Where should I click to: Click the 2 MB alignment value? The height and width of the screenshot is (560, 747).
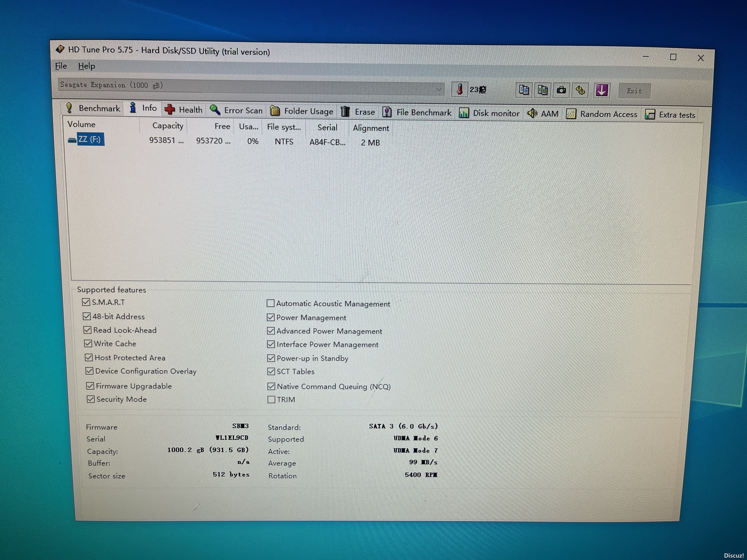371,143
